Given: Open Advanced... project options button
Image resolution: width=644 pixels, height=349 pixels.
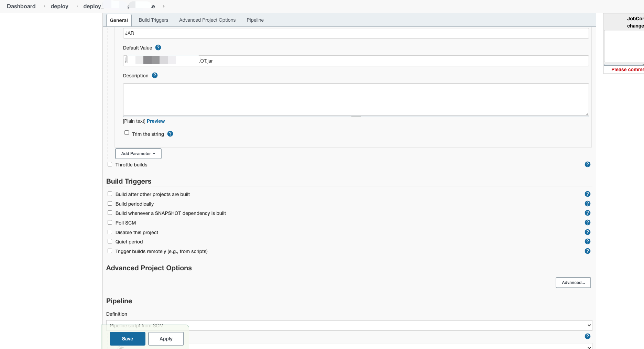Looking at the screenshot, I should tap(573, 283).
